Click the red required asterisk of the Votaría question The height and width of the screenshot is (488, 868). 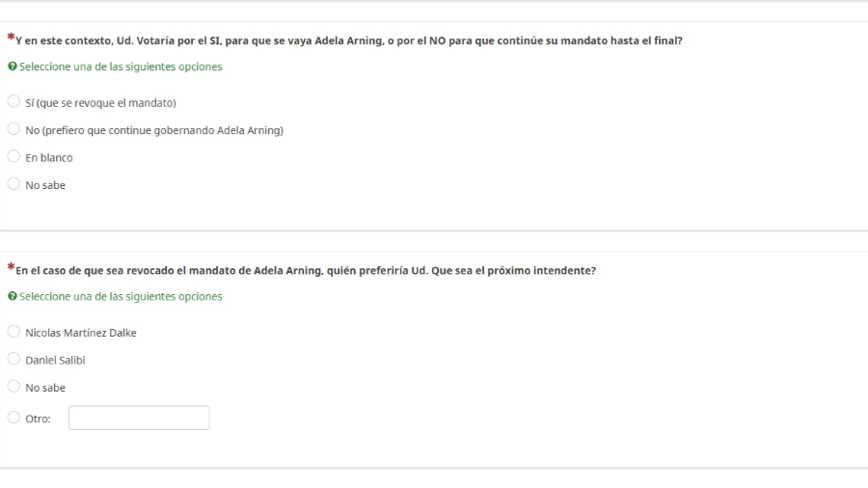coord(11,38)
